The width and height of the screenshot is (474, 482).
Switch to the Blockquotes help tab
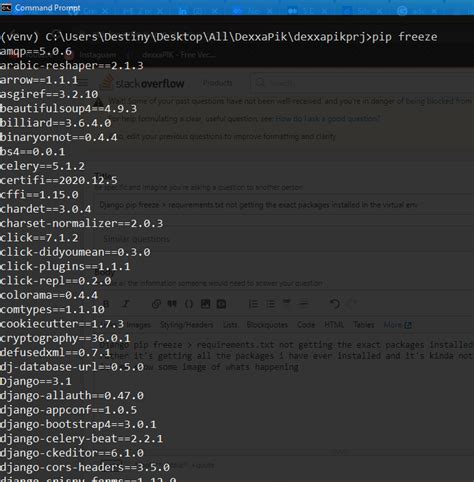tap(267, 325)
